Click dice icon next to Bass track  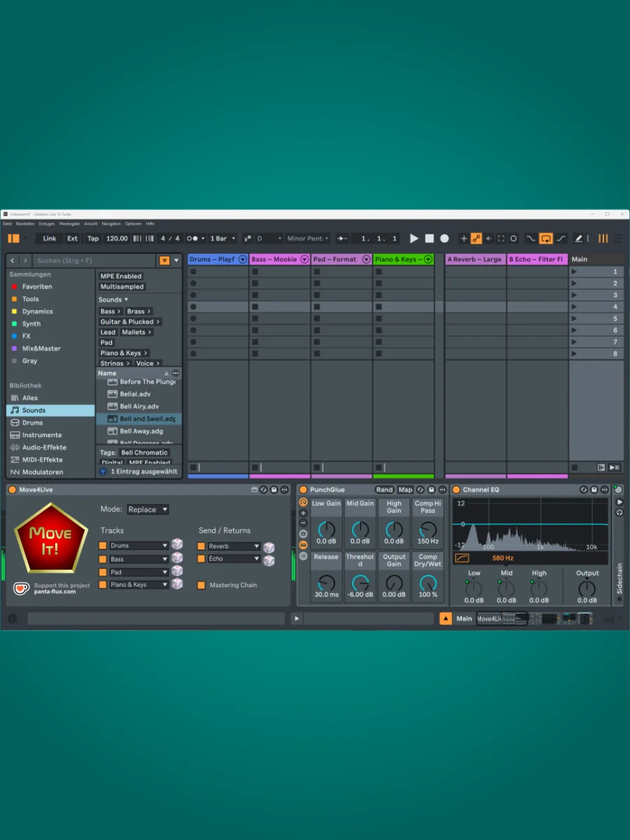point(177,557)
